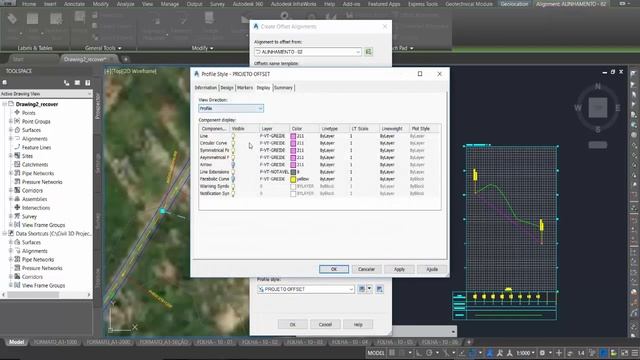
Task: Click the workspace switching gear icon
Action: click(x=542, y=353)
